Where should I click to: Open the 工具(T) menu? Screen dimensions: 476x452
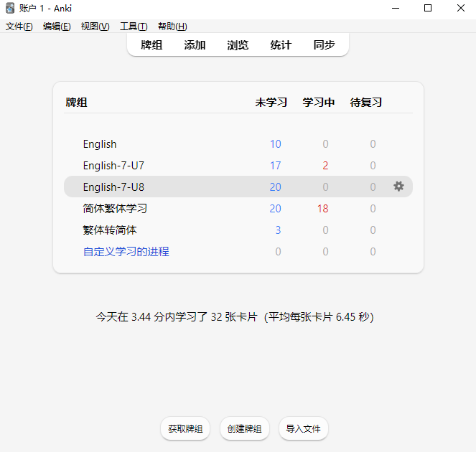pos(134,27)
